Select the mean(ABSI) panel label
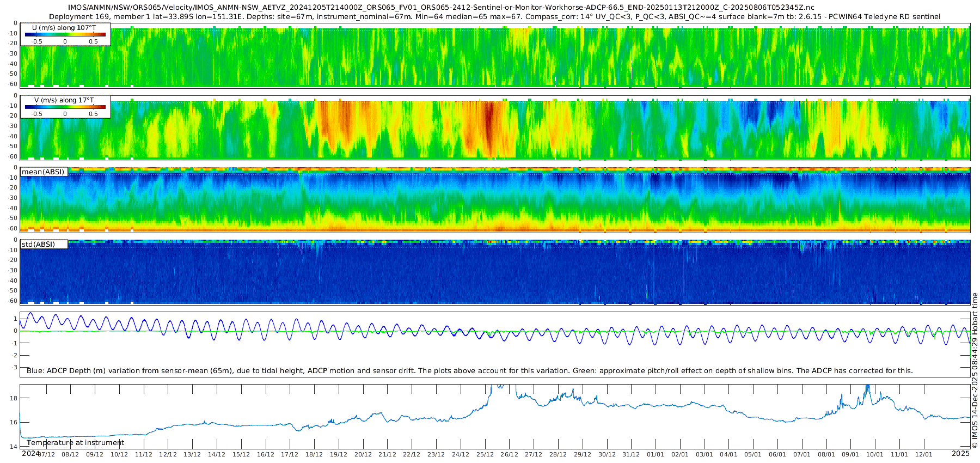 coord(44,172)
